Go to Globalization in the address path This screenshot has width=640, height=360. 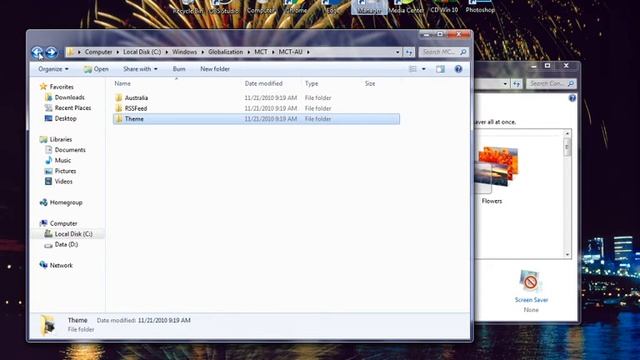click(x=225, y=52)
